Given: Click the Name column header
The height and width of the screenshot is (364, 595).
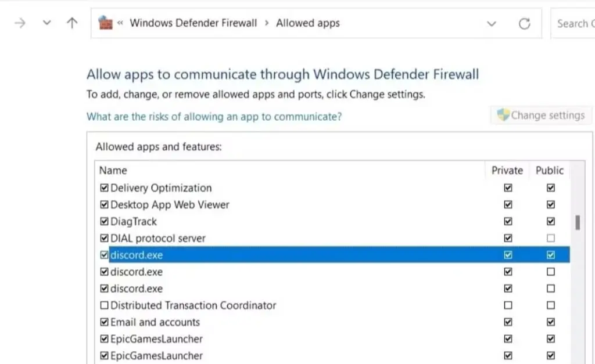Looking at the screenshot, I should (x=113, y=170).
